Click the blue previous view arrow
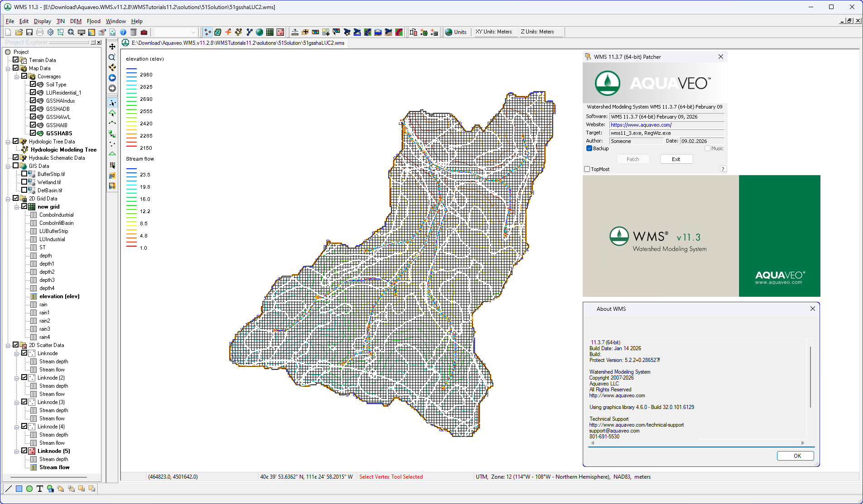 point(112,78)
